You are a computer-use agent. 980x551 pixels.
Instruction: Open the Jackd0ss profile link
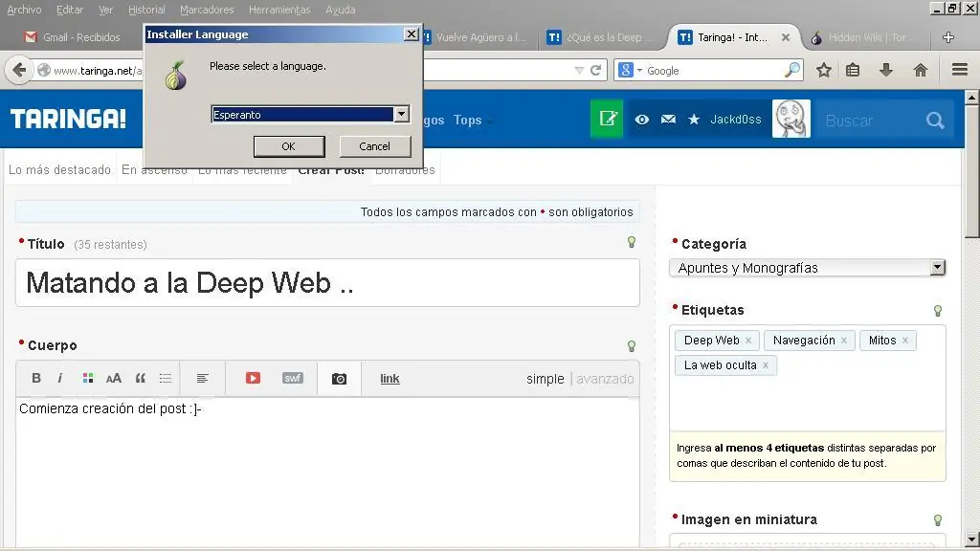(736, 120)
